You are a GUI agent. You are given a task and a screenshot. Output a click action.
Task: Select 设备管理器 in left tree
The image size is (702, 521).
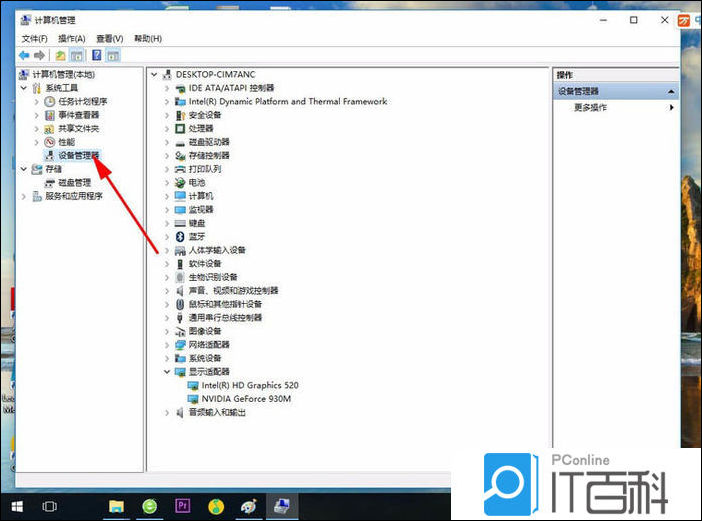79,156
